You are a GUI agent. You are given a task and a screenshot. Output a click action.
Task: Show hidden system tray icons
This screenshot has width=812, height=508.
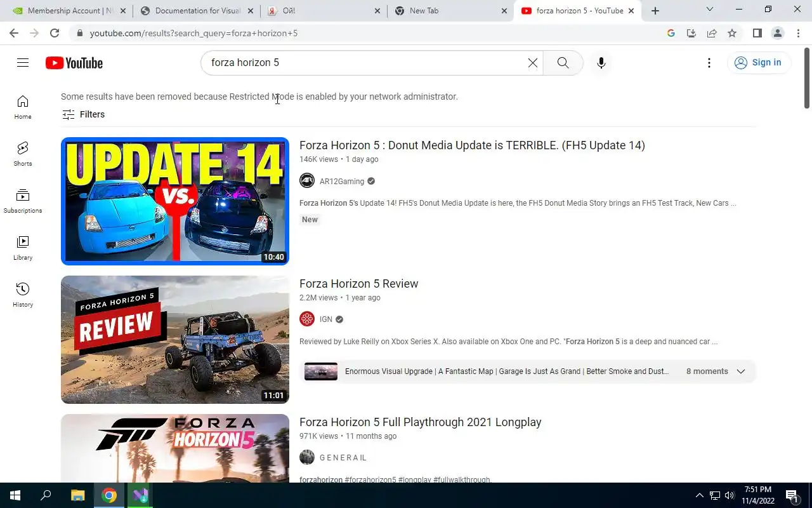700,495
